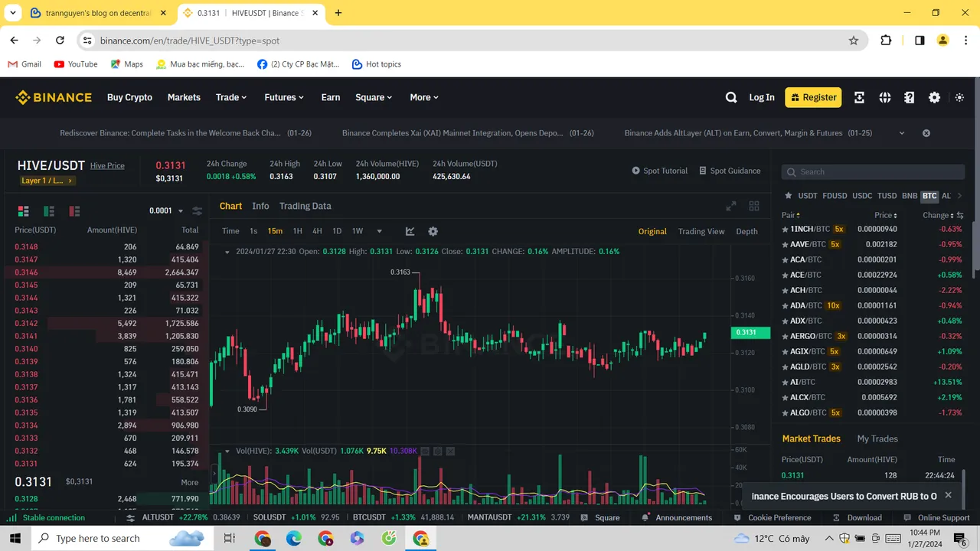Expand more time interval options
980x551 pixels.
pos(379,231)
